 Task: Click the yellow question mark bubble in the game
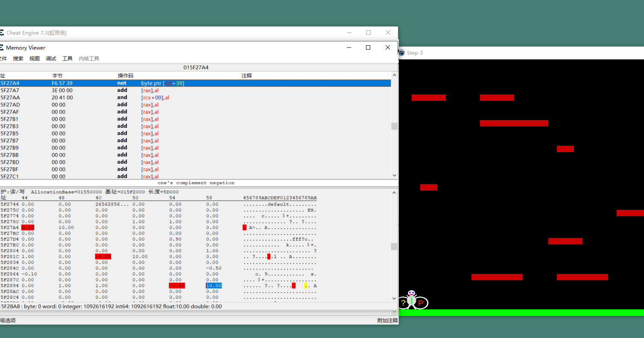click(403, 303)
